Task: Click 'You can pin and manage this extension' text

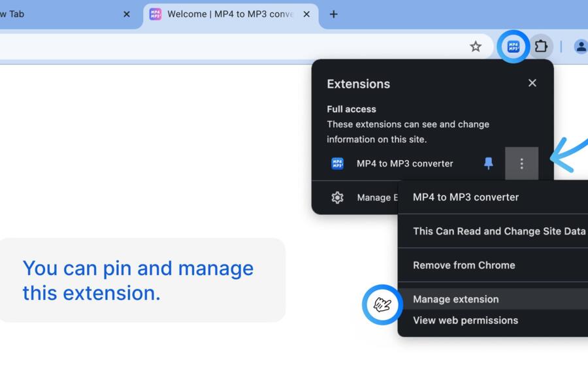Action: pos(138,280)
